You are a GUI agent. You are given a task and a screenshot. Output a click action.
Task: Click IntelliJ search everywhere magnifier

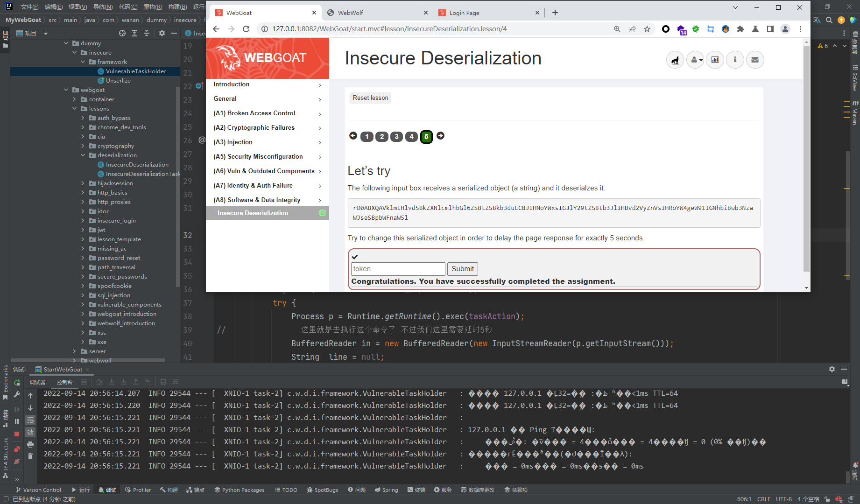click(829, 20)
